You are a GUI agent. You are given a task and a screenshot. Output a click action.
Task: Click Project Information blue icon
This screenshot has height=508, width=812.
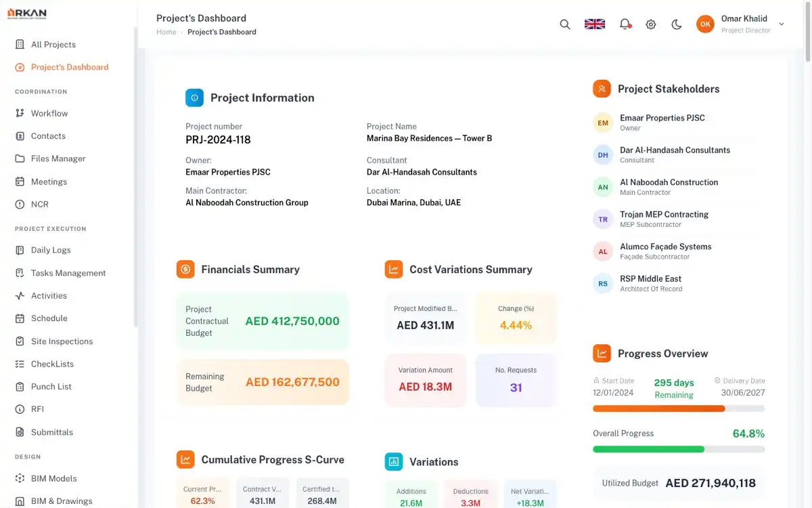(x=194, y=98)
